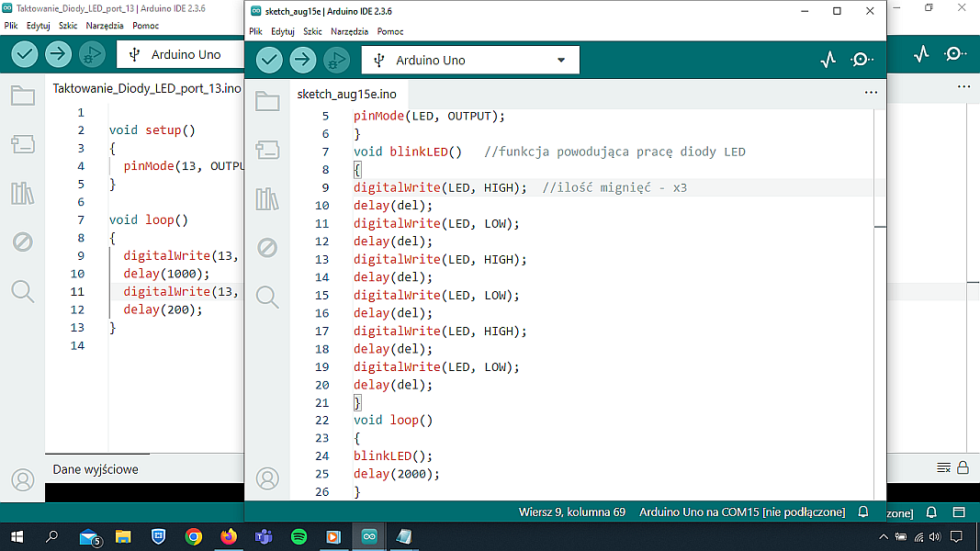
Task: Toggle bottom panel icon in Taktowanie_Diody status bar
Action: pos(959,512)
